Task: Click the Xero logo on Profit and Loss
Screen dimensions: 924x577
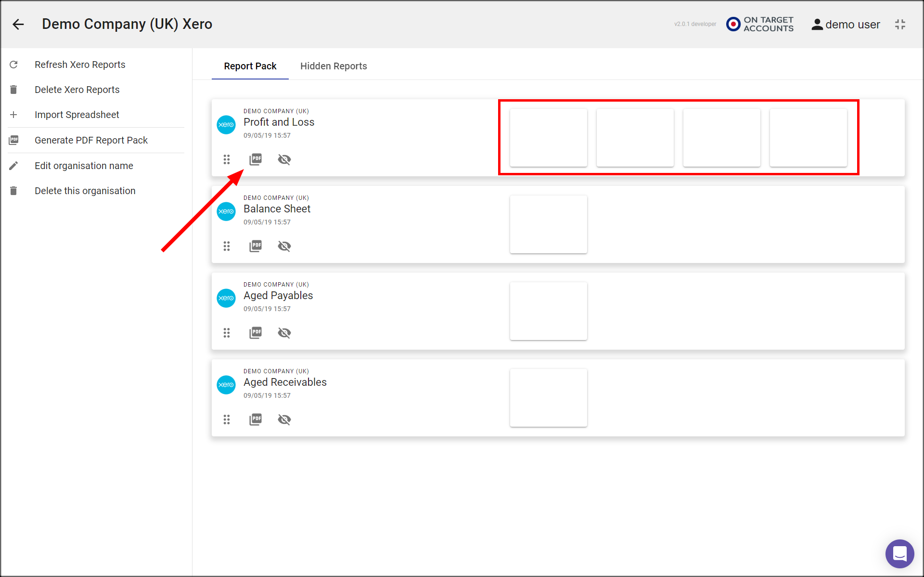Action: 226,125
